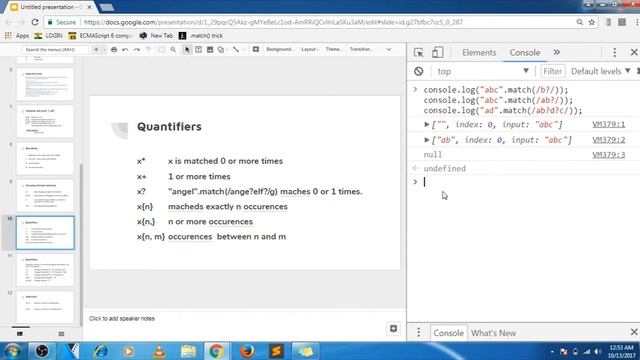640x360 pixels.
Task: Open VLC media player from taskbar
Action: (159, 351)
